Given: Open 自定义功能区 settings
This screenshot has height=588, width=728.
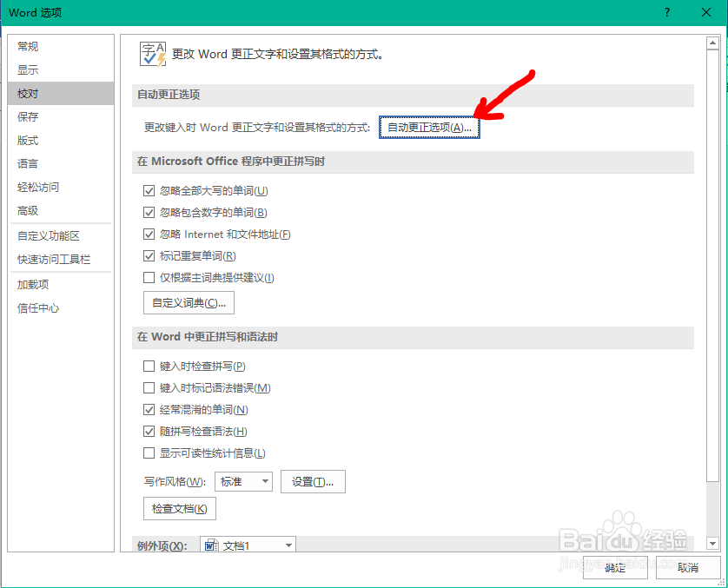Looking at the screenshot, I should 61,235.
